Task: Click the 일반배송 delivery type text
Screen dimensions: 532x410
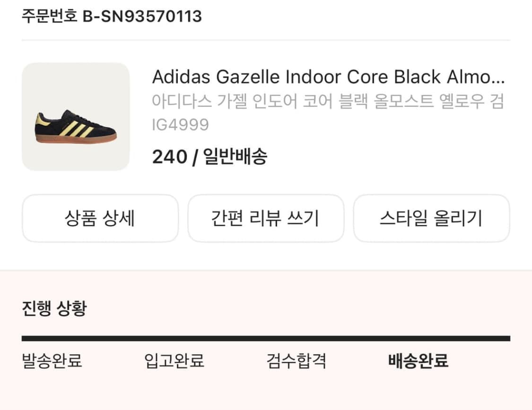Action: (235, 156)
